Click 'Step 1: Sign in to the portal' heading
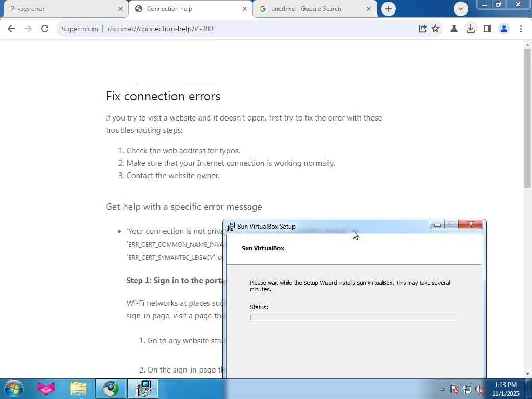This screenshot has height=399, width=532. (175, 281)
